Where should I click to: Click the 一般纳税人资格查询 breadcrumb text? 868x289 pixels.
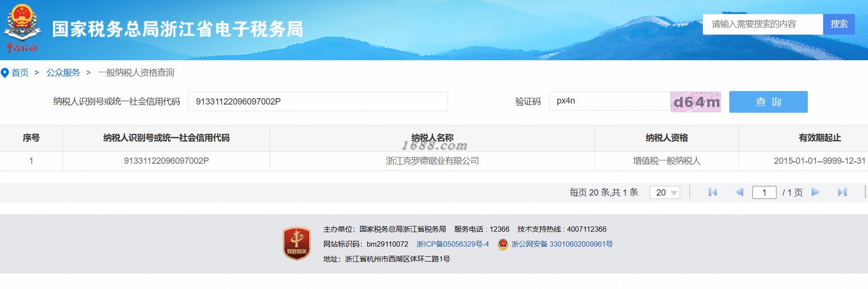point(136,73)
